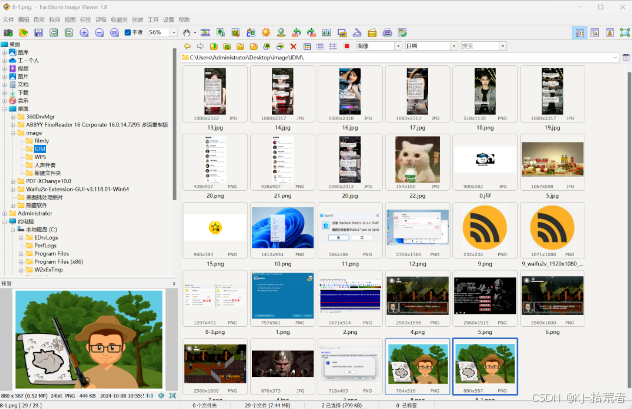Click the red stop square icon

point(347,46)
